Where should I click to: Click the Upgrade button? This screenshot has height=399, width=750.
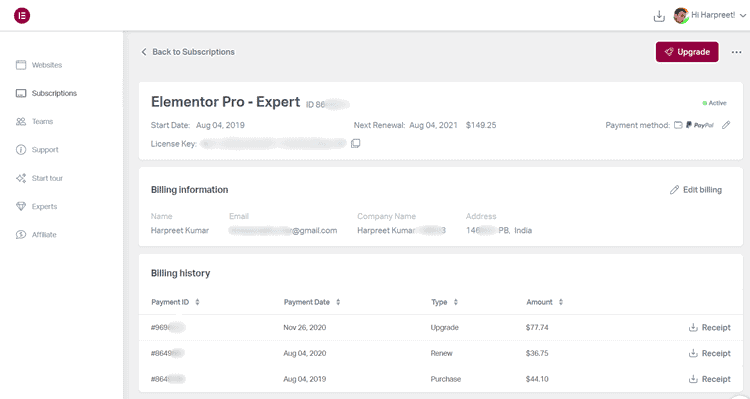point(687,52)
